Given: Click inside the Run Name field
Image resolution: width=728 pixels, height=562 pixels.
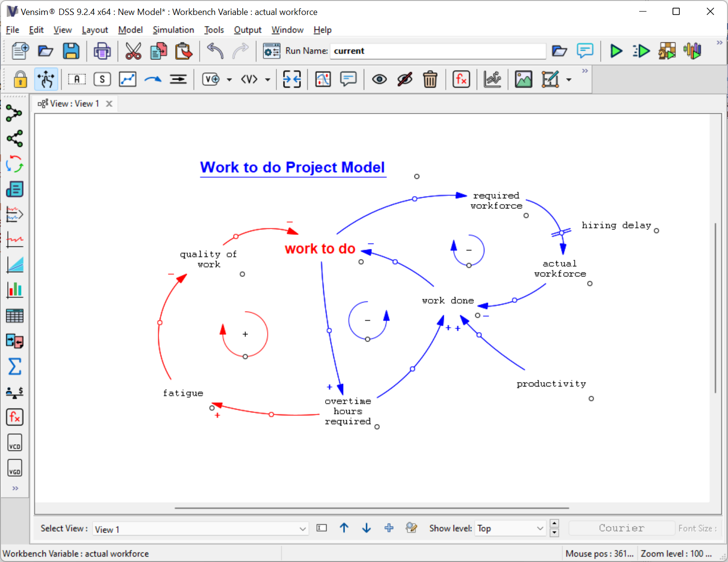Looking at the screenshot, I should [x=437, y=51].
